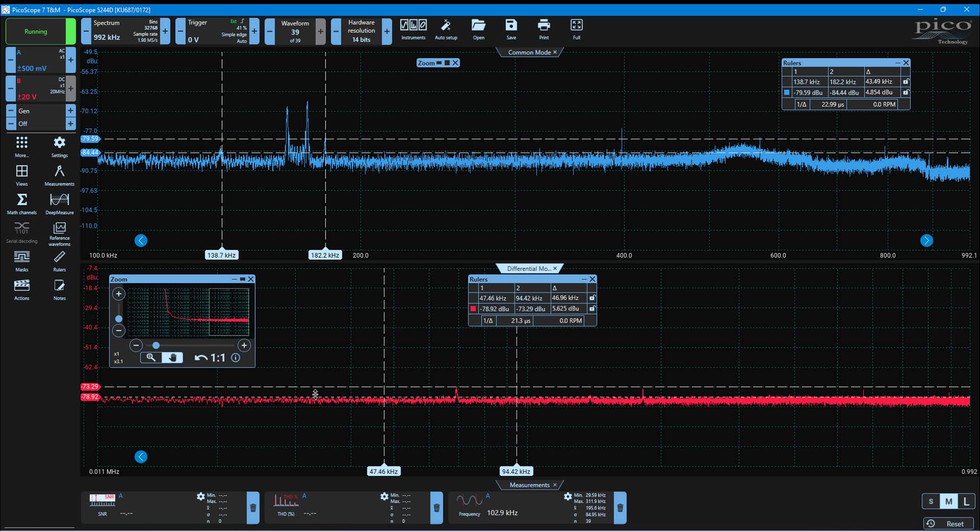Screen dimensions: 980x531
Task: Delete the Frequency measurement
Action: click(x=620, y=508)
